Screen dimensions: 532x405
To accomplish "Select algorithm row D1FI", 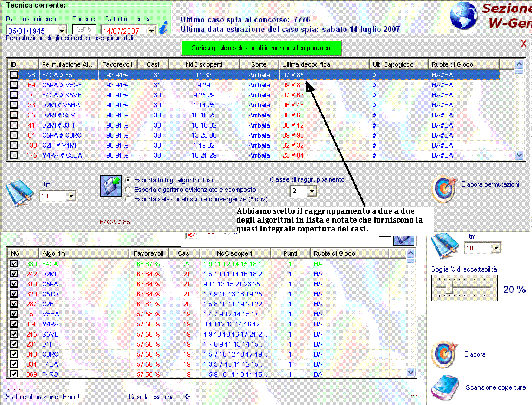I will (x=206, y=344).
